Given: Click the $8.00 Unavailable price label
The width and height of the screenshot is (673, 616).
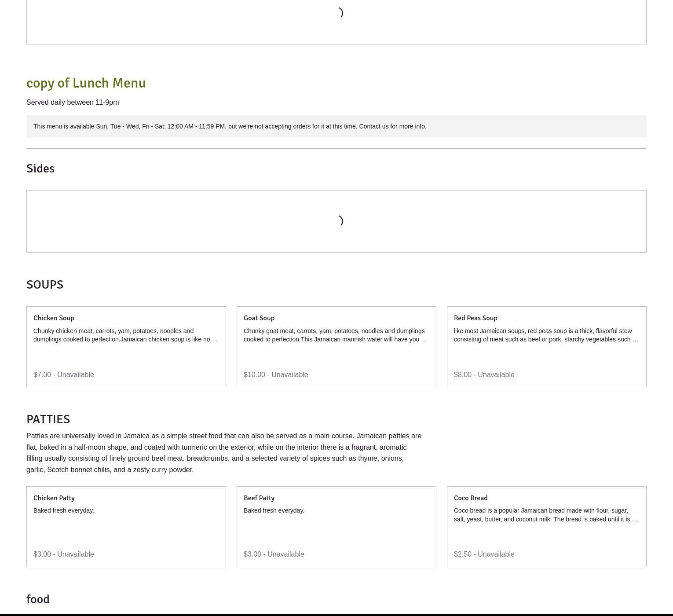Looking at the screenshot, I should 484,375.
